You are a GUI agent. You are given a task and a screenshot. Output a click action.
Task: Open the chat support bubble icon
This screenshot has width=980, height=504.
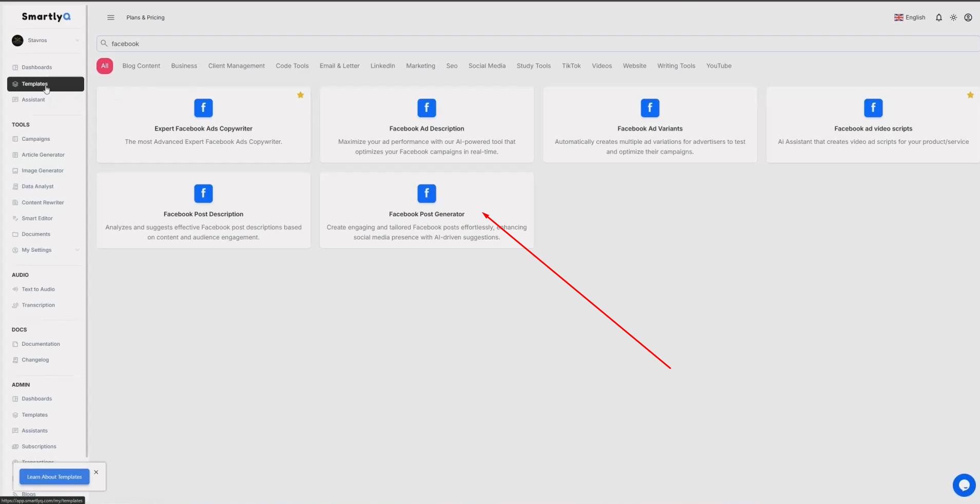pos(964,485)
